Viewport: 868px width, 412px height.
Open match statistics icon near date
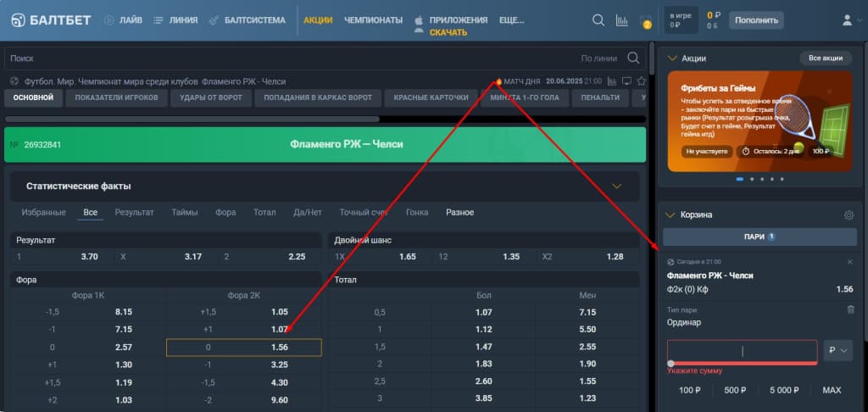pyautogui.click(x=612, y=81)
